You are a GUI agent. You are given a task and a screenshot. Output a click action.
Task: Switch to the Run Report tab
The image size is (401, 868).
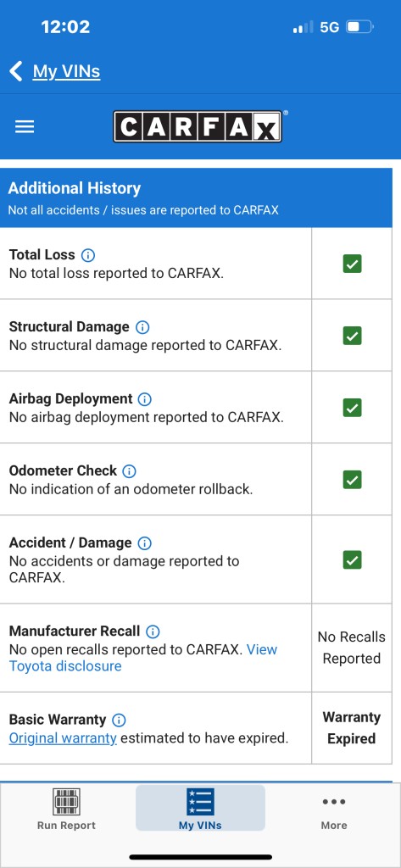[66, 809]
